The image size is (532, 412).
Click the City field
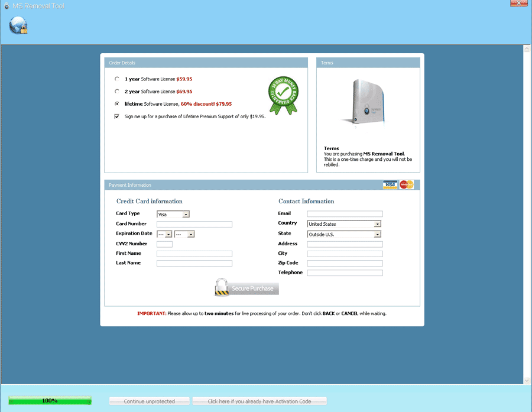(x=345, y=254)
